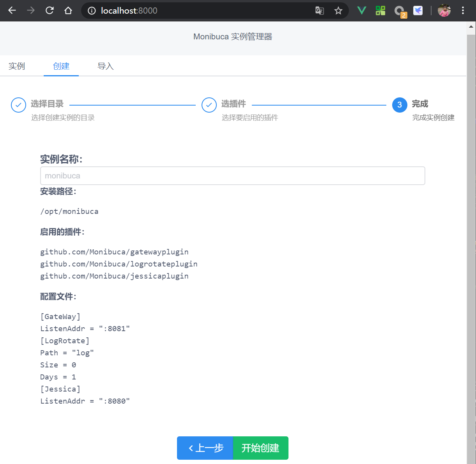
Task: Click the step 3 完成 indicator circle
Action: point(399,105)
